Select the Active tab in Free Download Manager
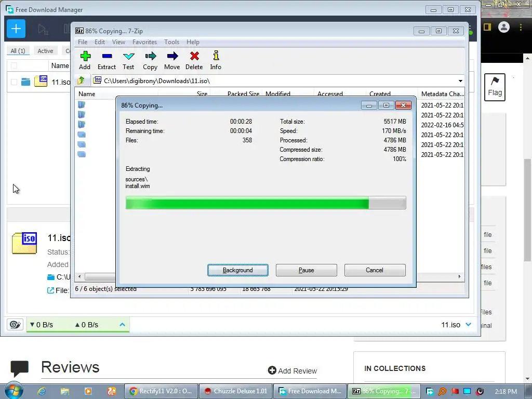This screenshot has width=532, height=399. (45, 51)
